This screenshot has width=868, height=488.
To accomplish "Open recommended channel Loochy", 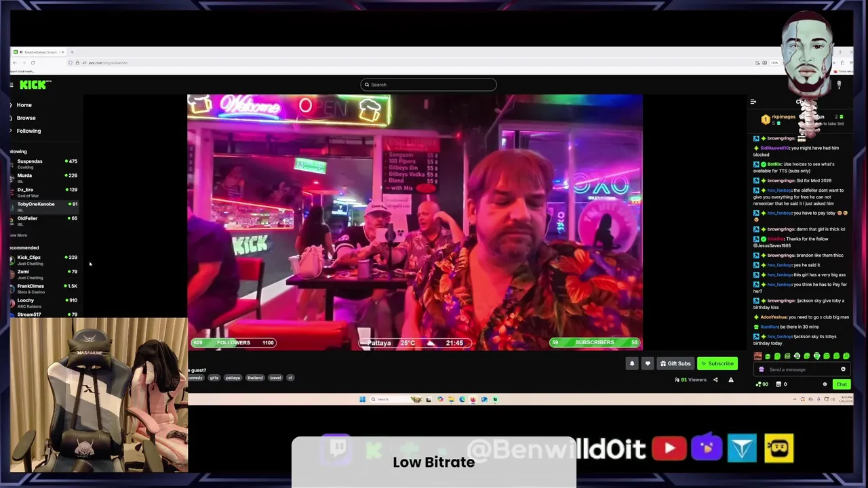I will [x=44, y=302].
